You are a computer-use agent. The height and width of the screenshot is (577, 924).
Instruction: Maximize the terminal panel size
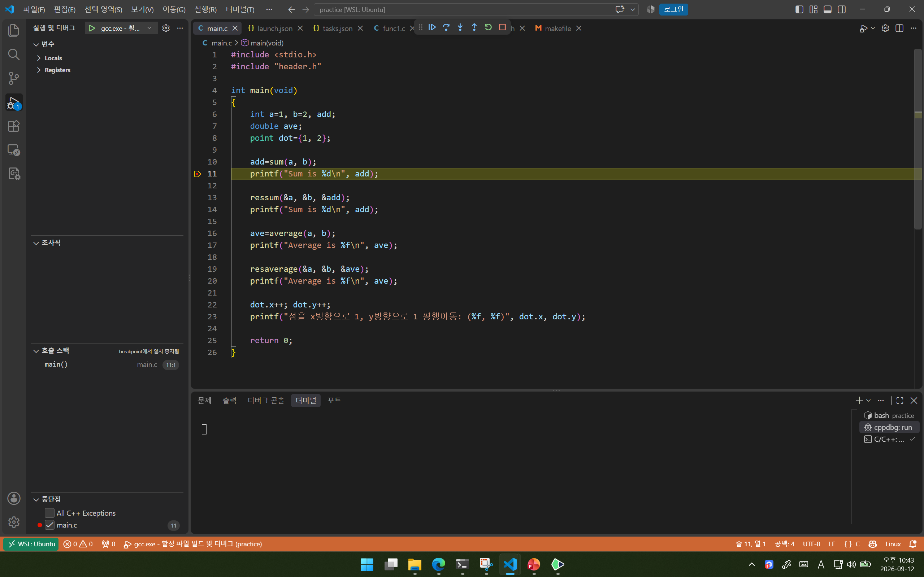click(x=899, y=400)
